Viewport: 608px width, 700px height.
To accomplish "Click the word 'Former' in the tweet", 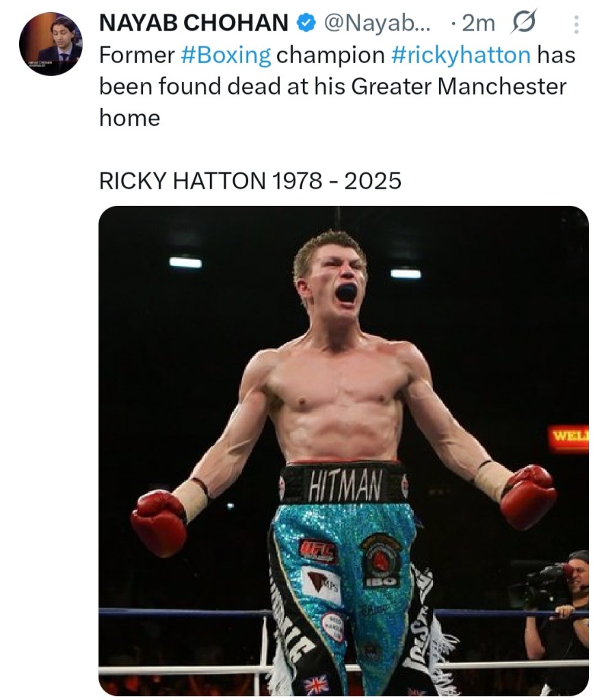I will 137,55.
